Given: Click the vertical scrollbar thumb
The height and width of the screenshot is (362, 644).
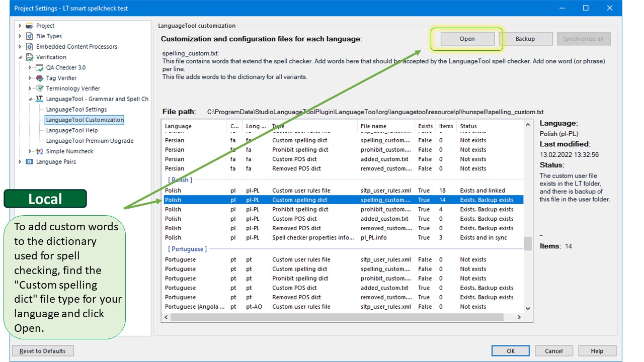Looking at the screenshot, I should click(x=528, y=244).
